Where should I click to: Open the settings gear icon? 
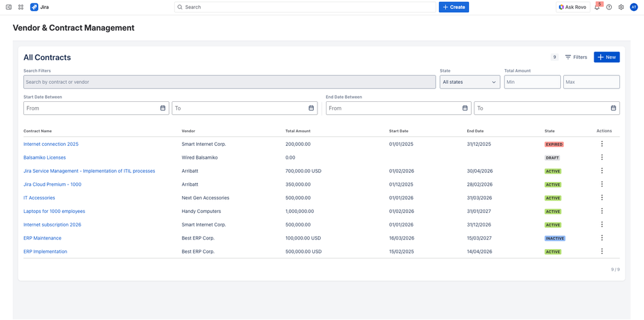pos(621,7)
